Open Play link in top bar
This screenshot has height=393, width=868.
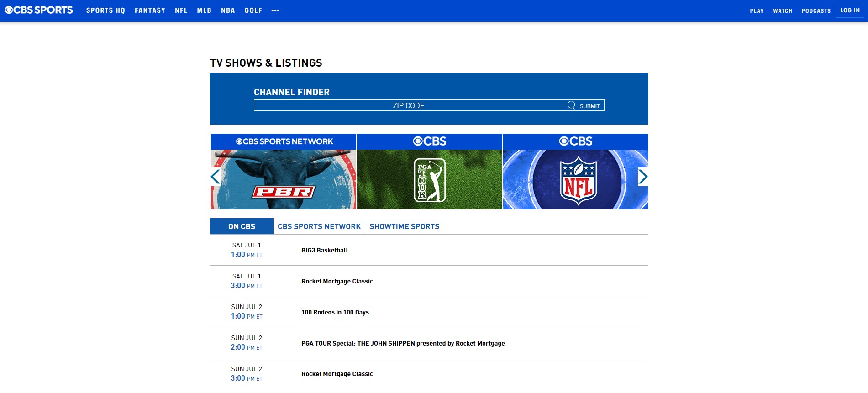(x=757, y=11)
